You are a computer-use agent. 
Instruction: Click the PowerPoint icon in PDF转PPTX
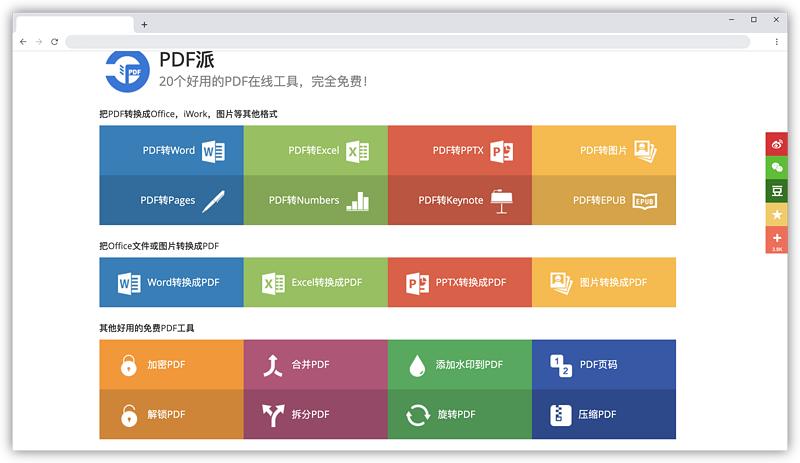click(502, 151)
